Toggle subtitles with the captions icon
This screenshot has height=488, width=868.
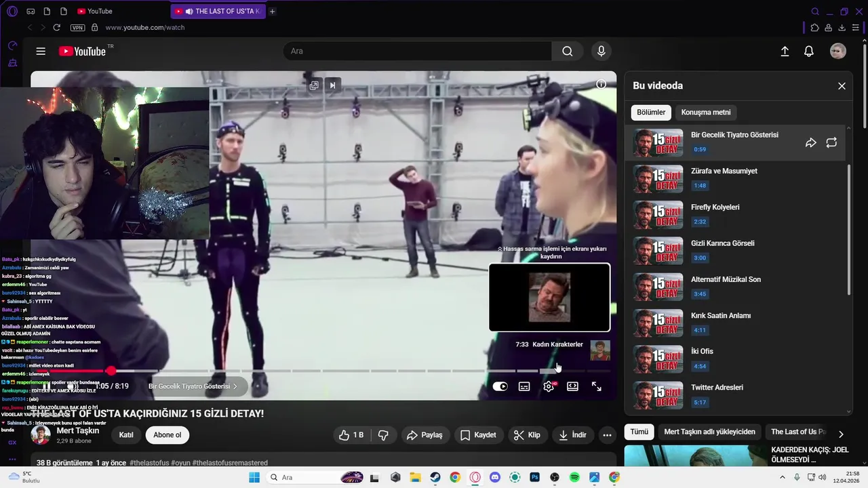[x=524, y=386]
